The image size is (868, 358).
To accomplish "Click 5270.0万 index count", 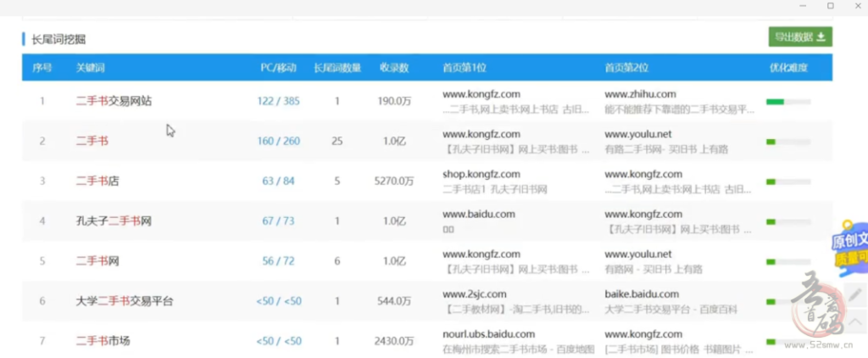I will (394, 182).
